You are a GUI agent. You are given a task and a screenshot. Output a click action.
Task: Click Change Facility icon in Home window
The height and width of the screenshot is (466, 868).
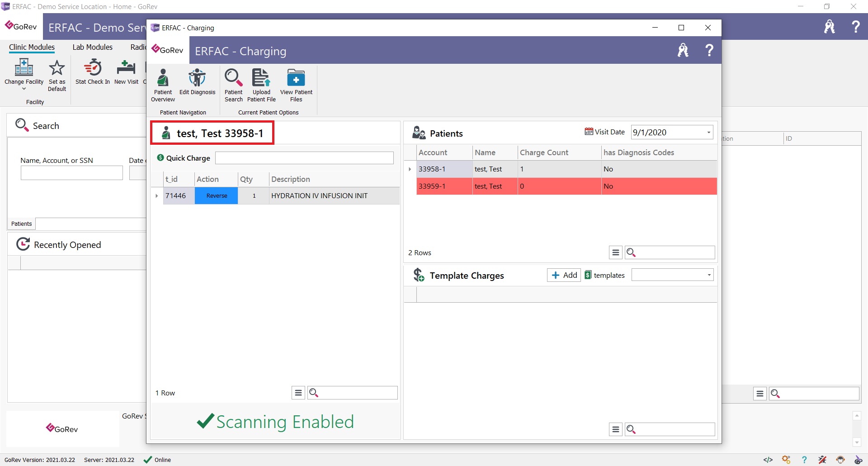(x=24, y=68)
